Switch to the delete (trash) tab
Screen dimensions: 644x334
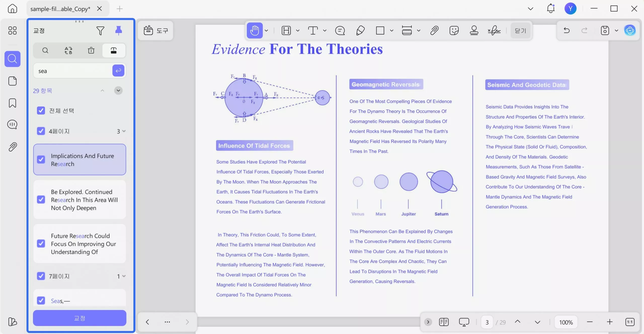[x=91, y=50]
